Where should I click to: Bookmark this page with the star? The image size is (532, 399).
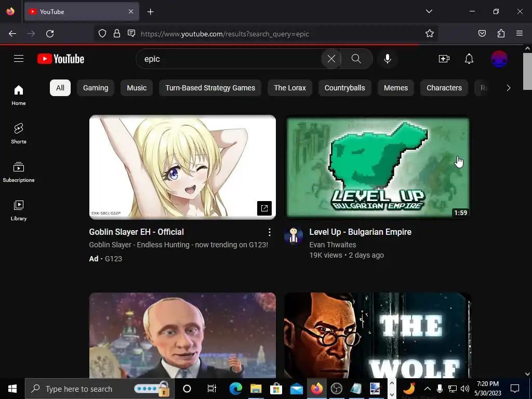(x=430, y=33)
